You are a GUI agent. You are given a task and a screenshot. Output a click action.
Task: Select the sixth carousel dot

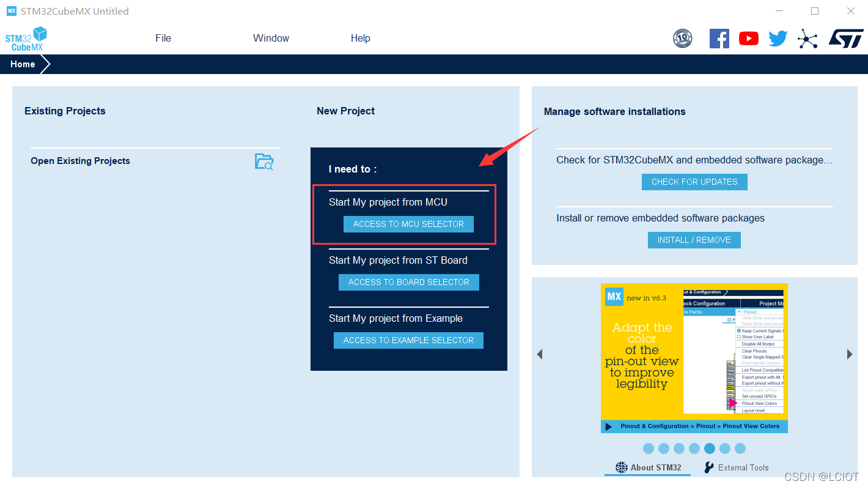tap(725, 448)
